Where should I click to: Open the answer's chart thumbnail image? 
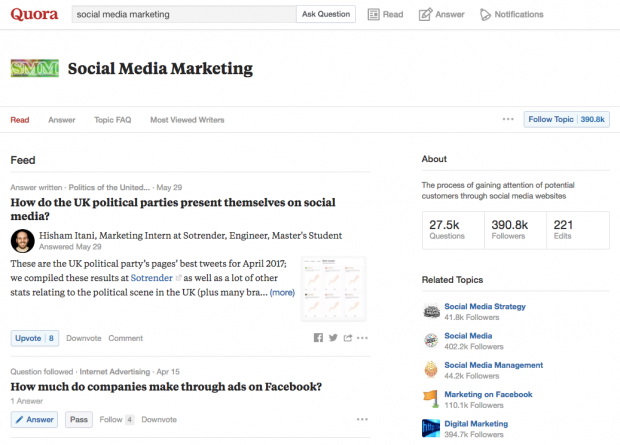[334, 289]
